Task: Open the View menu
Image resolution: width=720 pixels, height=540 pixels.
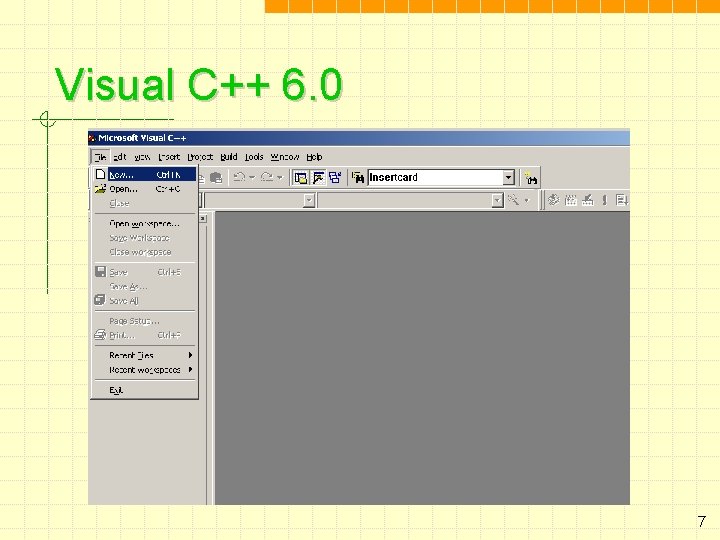Action: point(142,157)
